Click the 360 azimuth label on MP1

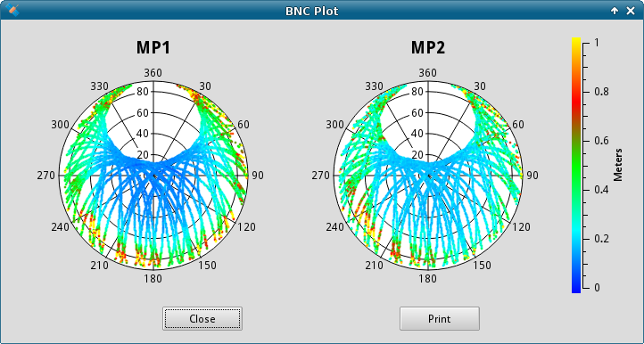point(153,73)
